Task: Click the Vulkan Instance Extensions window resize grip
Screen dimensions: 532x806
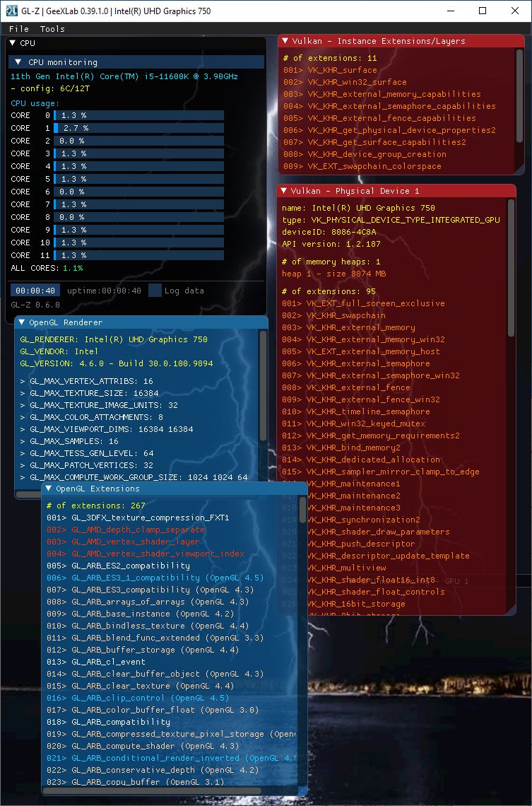Action: 519,170
